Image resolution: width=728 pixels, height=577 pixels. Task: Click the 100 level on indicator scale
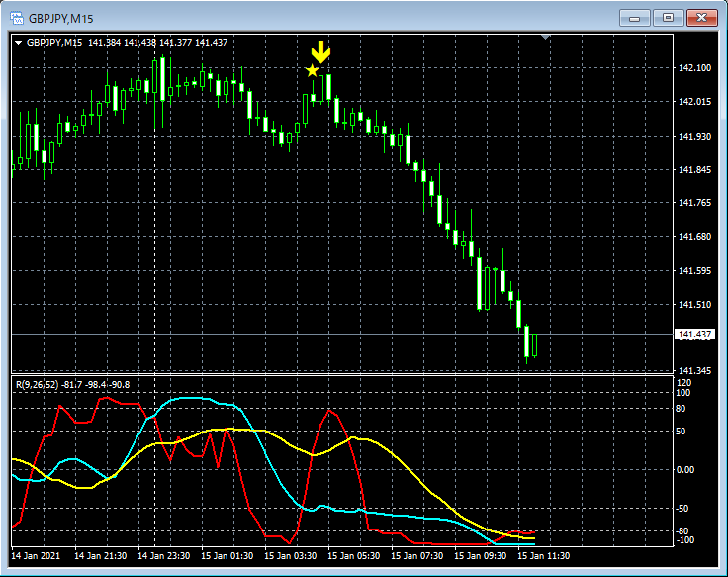click(683, 393)
